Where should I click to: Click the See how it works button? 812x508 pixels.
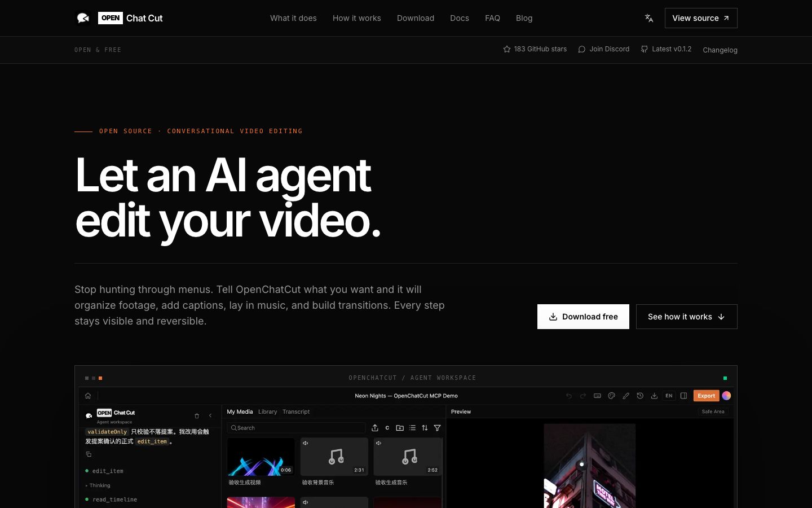point(687,317)
